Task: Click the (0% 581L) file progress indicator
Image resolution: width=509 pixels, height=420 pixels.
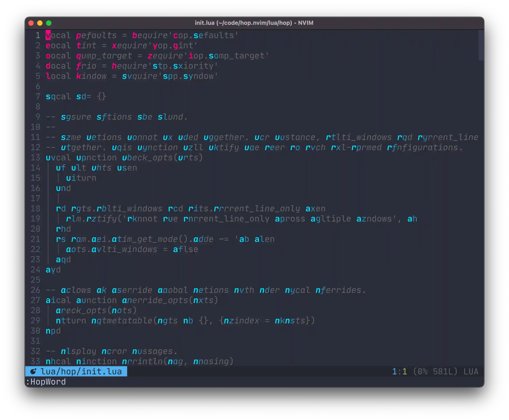Action: click(435, 371)
